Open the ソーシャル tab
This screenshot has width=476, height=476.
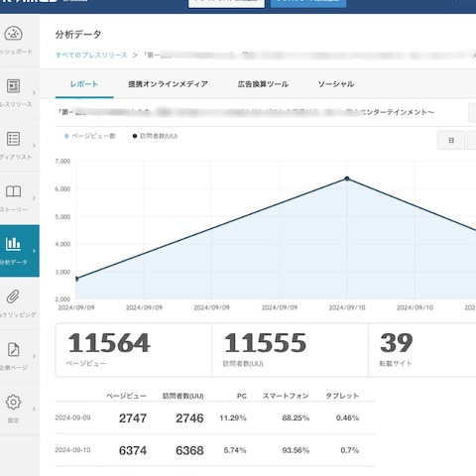coord(336,84)
